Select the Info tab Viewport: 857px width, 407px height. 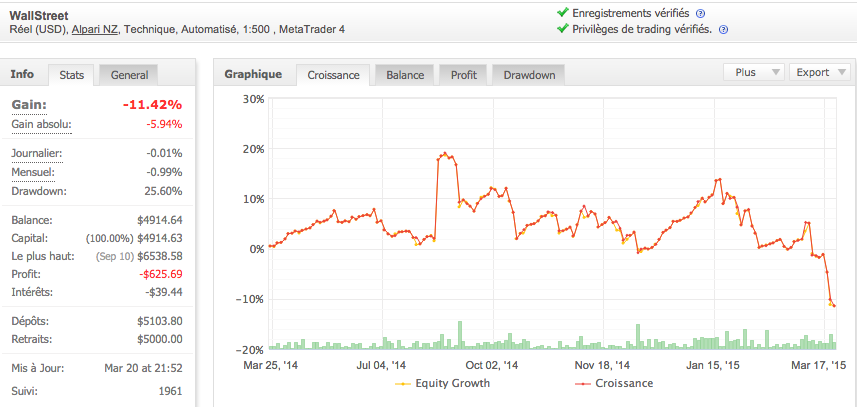click(x=23, y=74)
